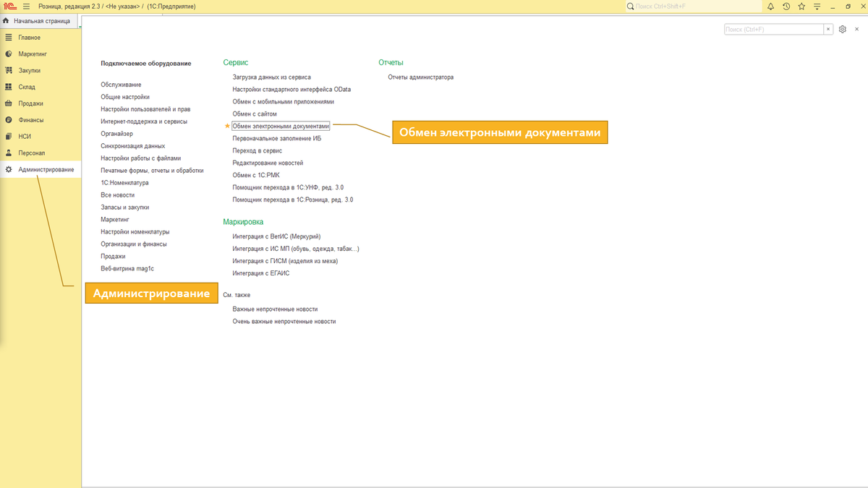Open the Органайзер settings

coord(116,134)
